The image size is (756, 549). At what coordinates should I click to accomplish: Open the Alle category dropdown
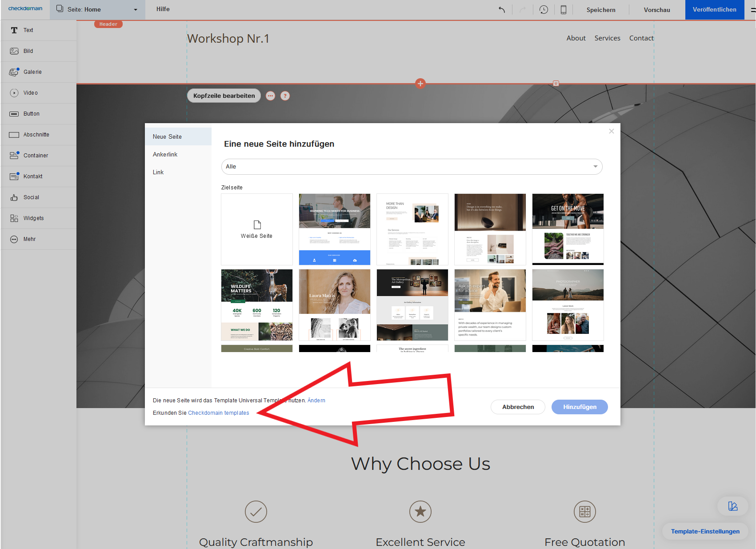(412, 167)
